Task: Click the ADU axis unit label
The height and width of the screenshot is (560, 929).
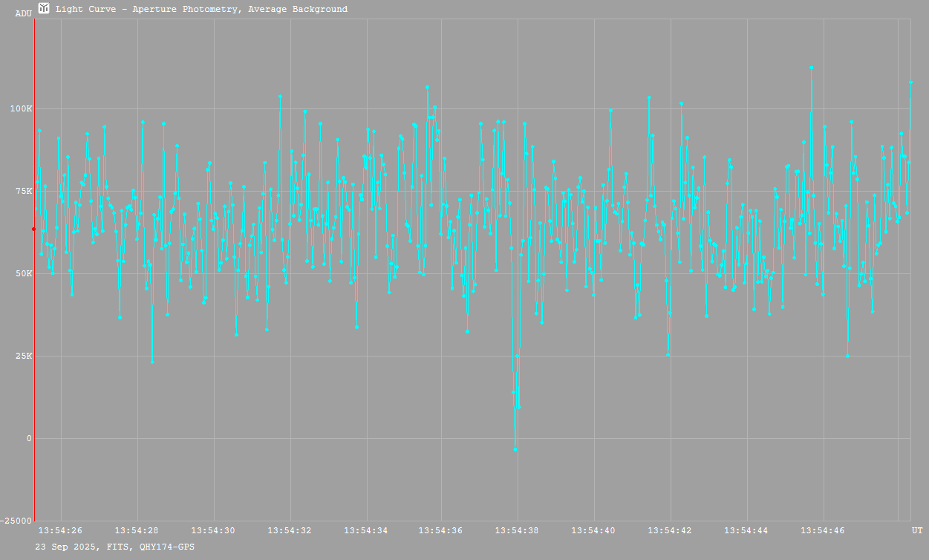Action: (24, 13)
